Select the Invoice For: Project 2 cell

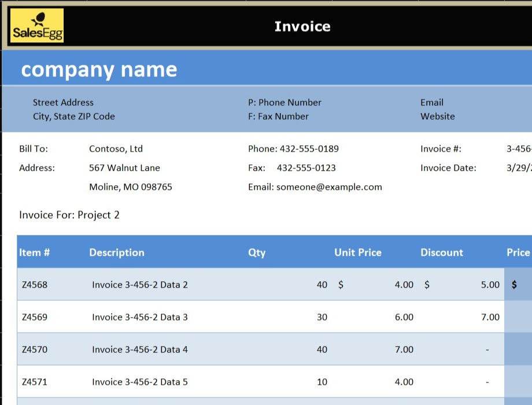click(69, 215)
